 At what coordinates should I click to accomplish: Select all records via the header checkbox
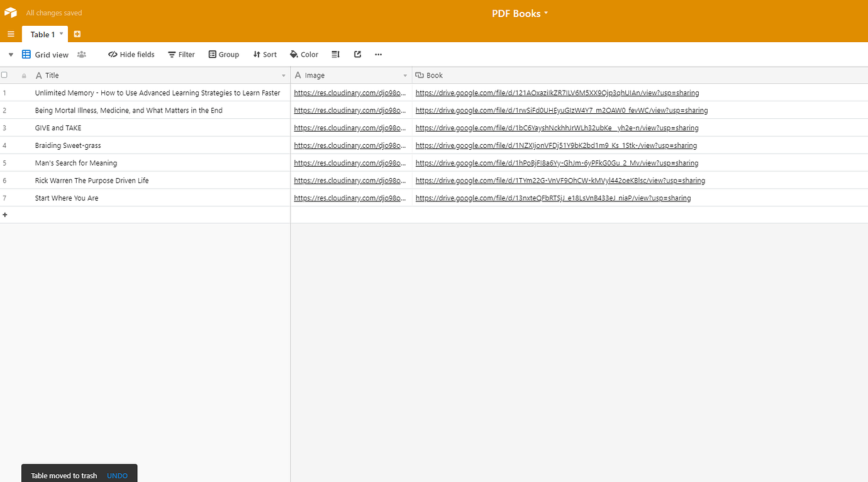(x=4, y=74)
